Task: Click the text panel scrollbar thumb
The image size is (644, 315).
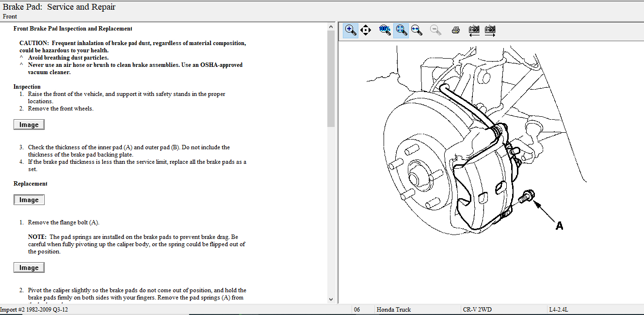Action: tap(331, 78)
